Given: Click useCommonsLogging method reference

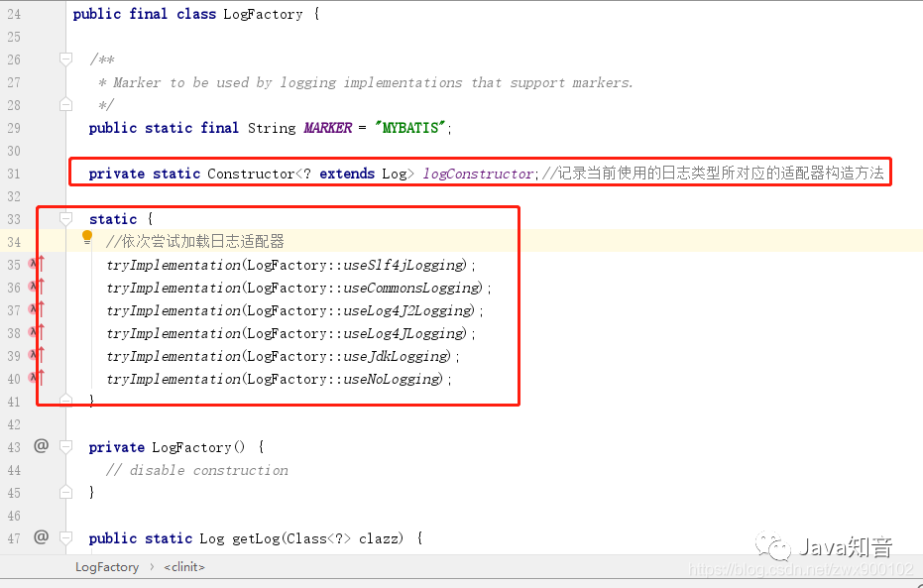Looking at the screenshot, I should click(x=412, y=288).
